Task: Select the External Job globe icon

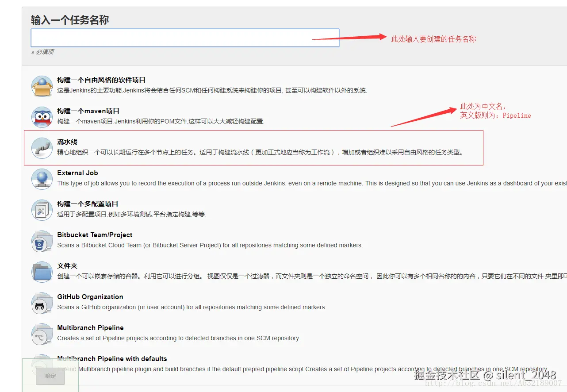Action: tap(42, 179)
